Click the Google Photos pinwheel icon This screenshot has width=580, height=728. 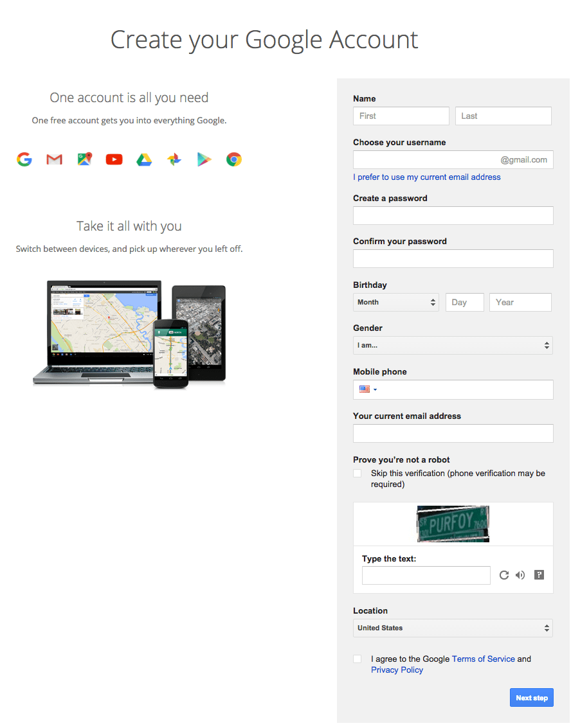coord(174,159)
